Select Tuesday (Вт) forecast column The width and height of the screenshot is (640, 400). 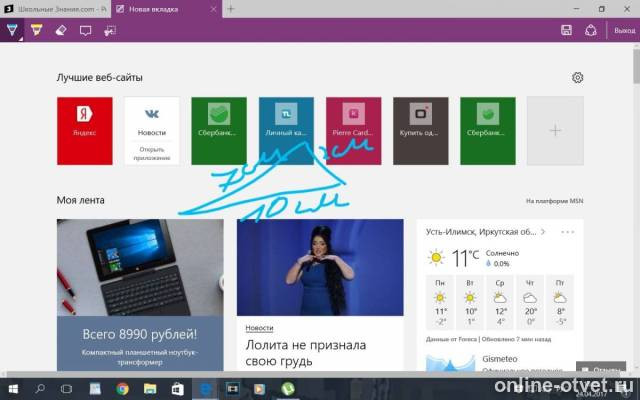[x=470, y=302]
